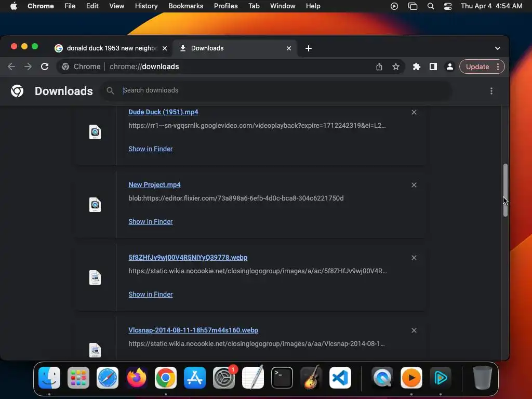
Task: Open Spotlight search in menu bar
Action: pyautogui.click(x=431, y=6)
